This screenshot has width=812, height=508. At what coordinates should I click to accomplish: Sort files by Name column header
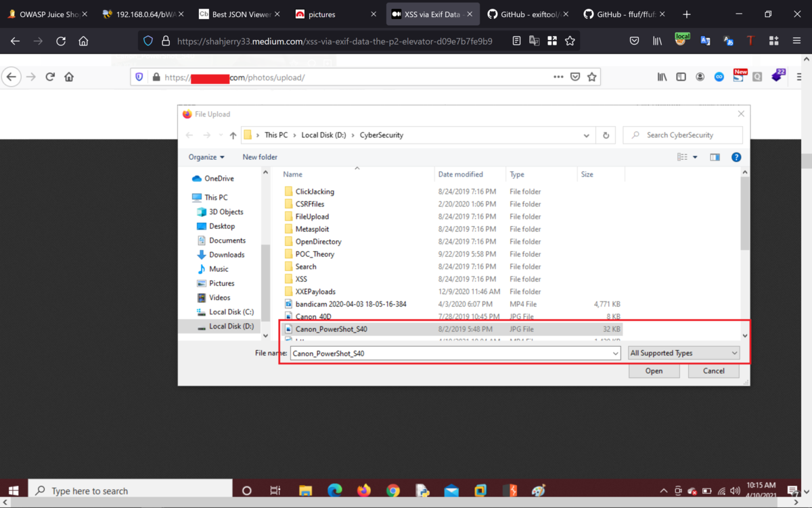tap(292, 174)
